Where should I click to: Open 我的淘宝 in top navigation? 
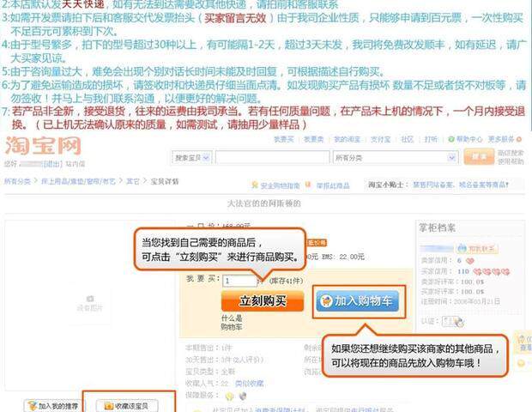tap(348, 140)
